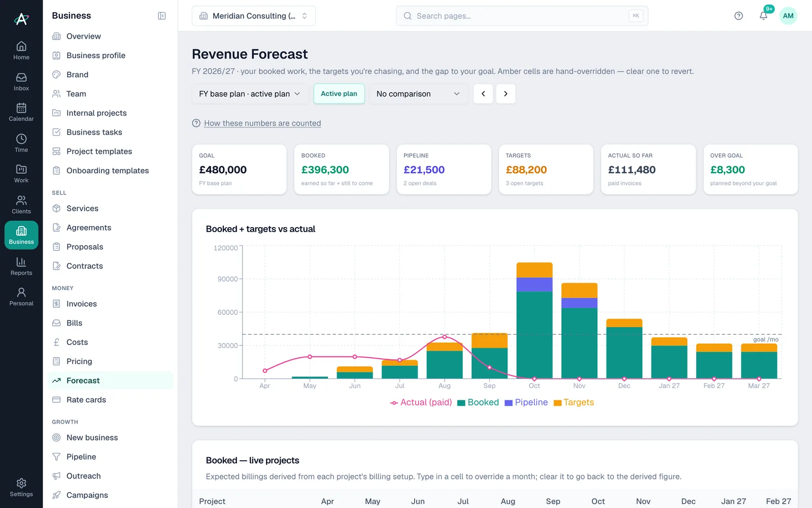Screen dimensions: 812x508
Task: Open Invoices in the Money section
Action: (110, 304)
